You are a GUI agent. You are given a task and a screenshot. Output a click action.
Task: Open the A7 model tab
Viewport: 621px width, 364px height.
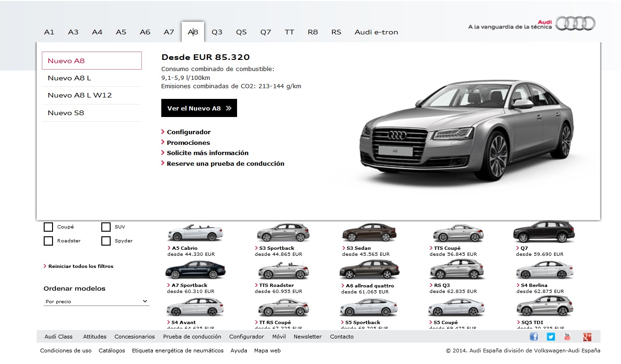[169, 32]
